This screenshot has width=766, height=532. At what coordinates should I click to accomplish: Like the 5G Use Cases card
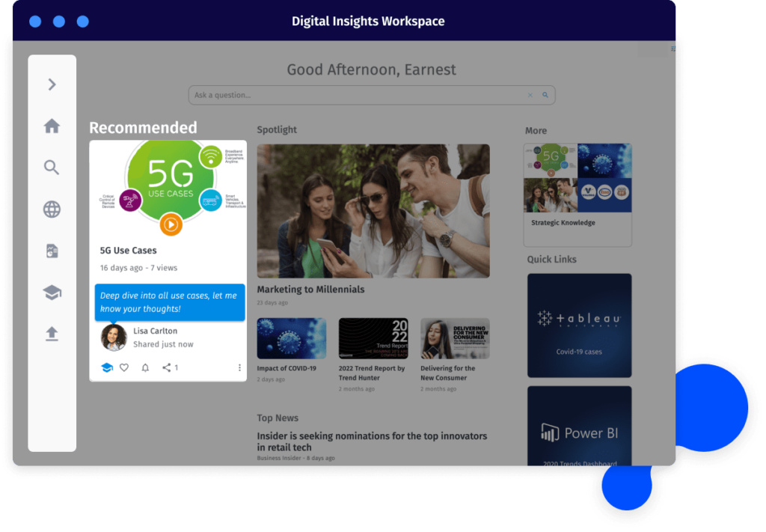pyautogui.click(x=124, y=367)
